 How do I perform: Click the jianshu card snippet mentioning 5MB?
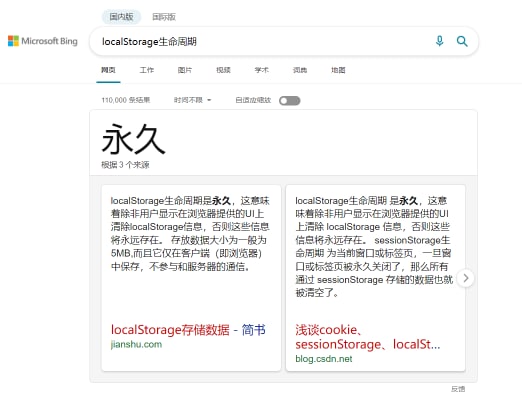pyautogui.click(x=190, y=233)
